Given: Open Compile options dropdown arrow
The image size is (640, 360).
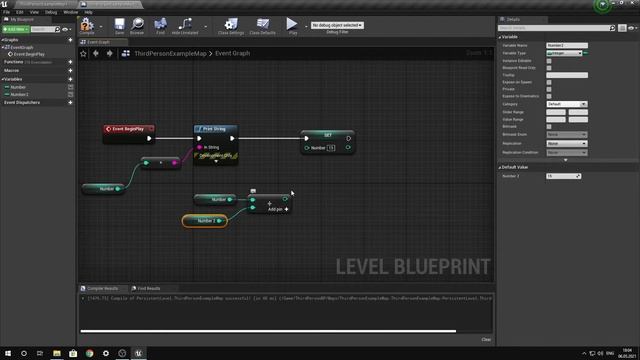Looking at the screenshot, I should [x=101, y=27].
